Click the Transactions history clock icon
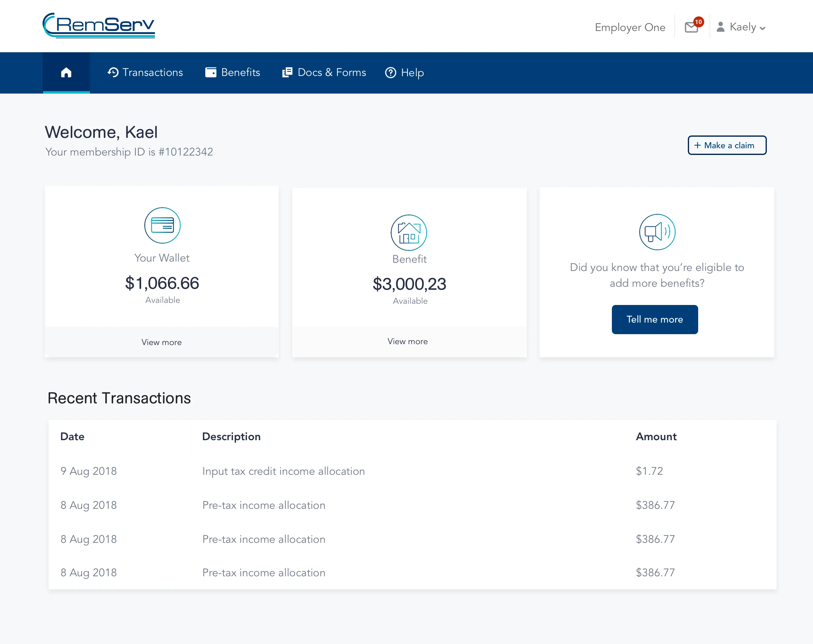 coord(113,72)
